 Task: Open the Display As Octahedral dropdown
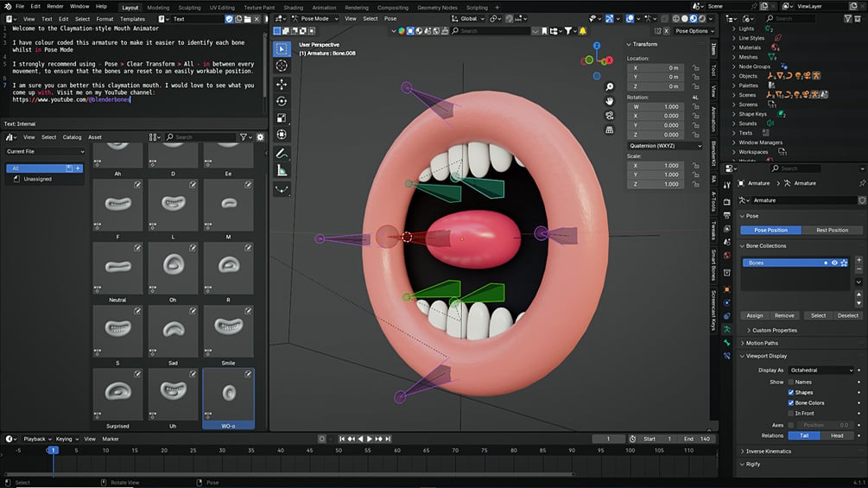(x=821, y=371)
